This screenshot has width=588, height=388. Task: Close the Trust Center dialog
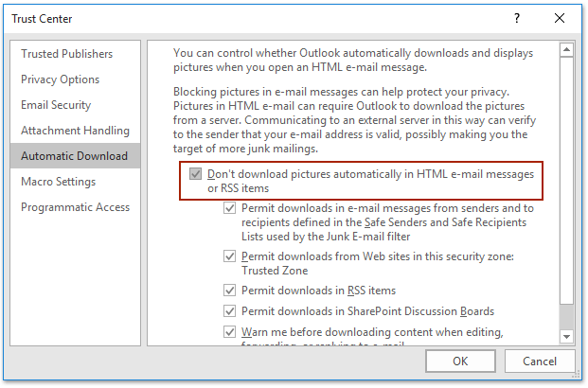[x=560, y=18]
